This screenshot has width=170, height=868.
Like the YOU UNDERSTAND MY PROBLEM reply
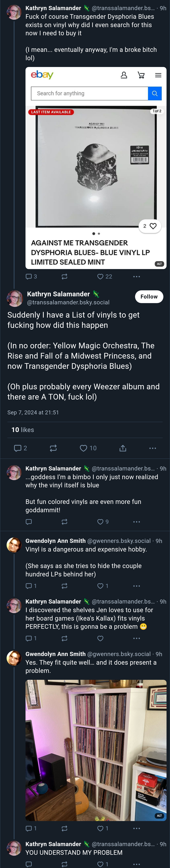pyautogui.click(x=103, y=864)
